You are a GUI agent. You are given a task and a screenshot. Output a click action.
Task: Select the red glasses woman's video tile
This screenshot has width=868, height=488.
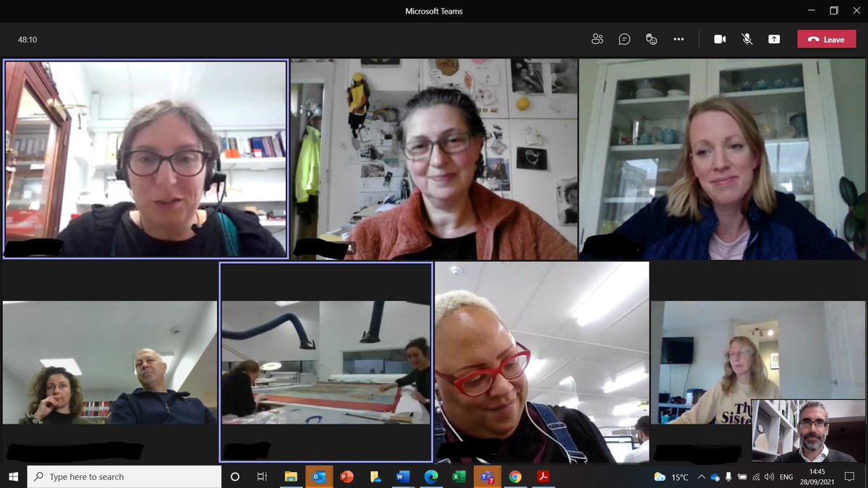tap(542, 362)
